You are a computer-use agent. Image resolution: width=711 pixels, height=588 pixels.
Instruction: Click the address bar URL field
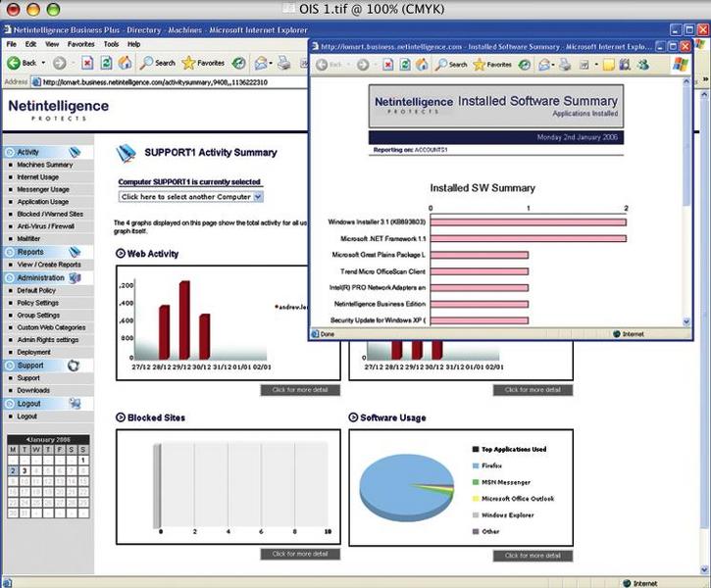pyautogui.click(x=169, y=82)
